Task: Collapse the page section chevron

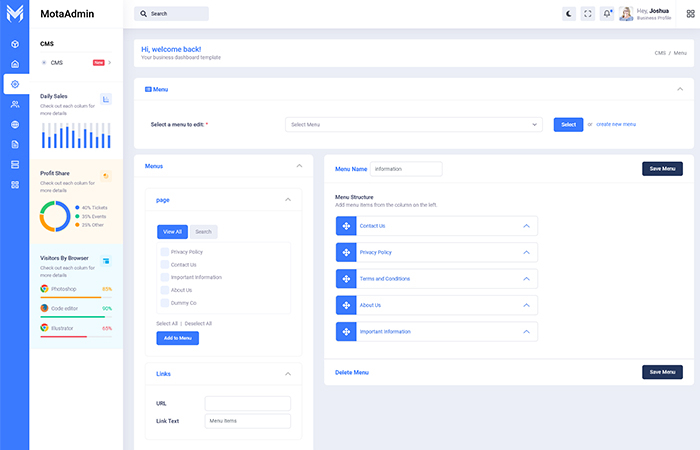Action: tap(288, 200)
